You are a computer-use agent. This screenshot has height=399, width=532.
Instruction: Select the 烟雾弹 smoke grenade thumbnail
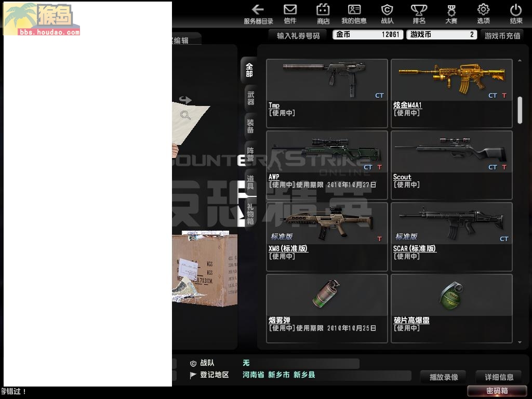coord(327,295)
